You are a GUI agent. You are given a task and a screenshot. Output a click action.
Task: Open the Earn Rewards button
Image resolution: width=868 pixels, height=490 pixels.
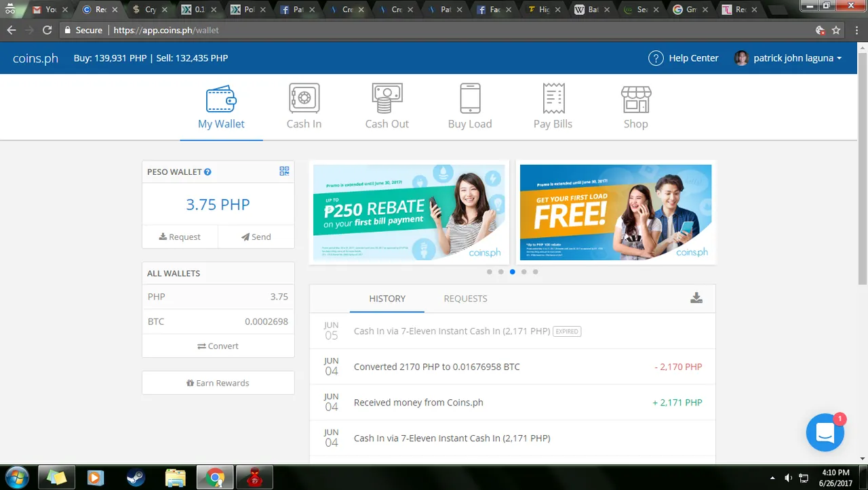218,383
